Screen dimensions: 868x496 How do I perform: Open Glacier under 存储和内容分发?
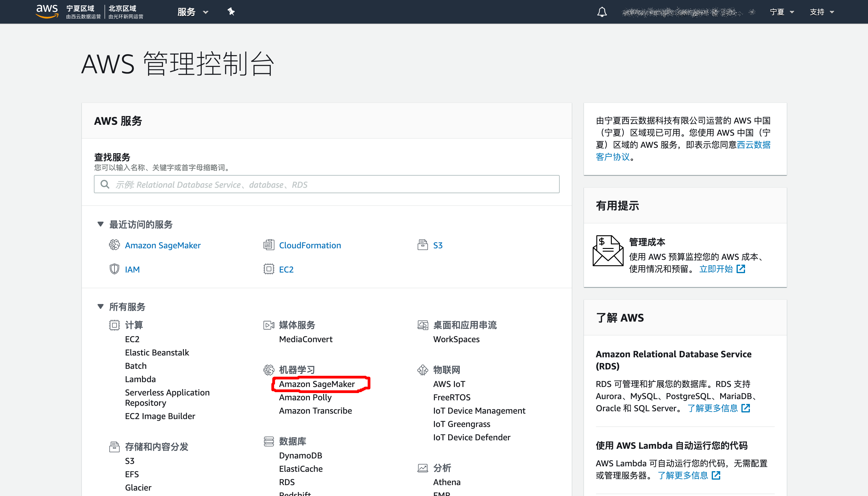(x=138, y=488)
